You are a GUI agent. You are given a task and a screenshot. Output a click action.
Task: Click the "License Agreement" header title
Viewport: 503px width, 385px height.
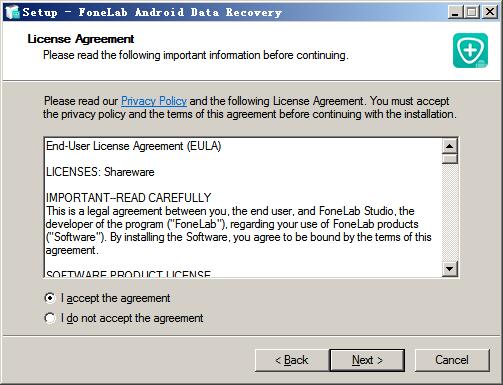click(x=81, y=39)
